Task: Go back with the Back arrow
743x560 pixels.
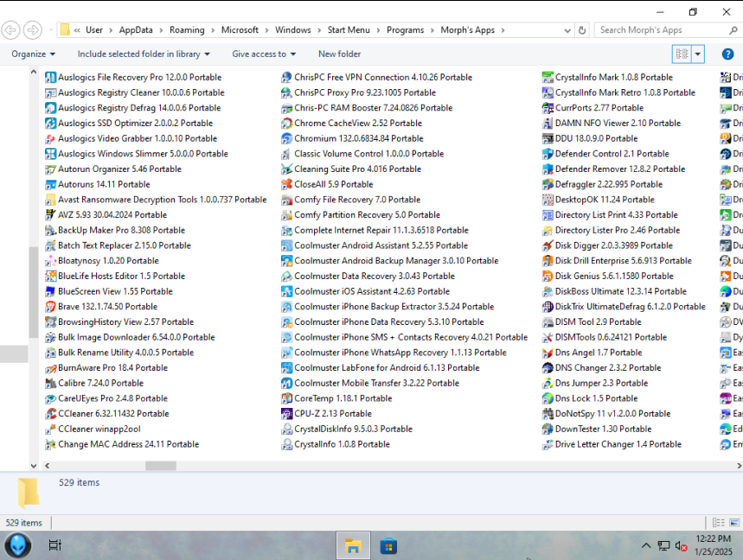Action: pos(11,30)
